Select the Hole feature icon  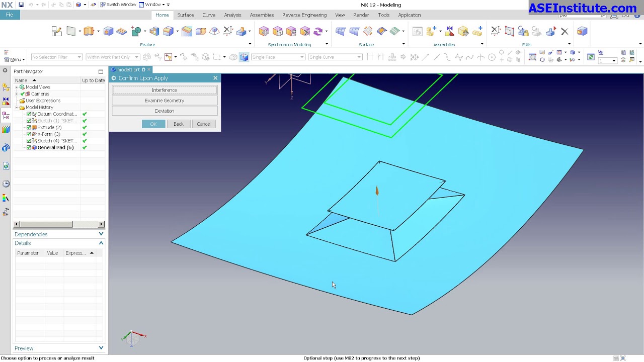[x=108, y=32]
